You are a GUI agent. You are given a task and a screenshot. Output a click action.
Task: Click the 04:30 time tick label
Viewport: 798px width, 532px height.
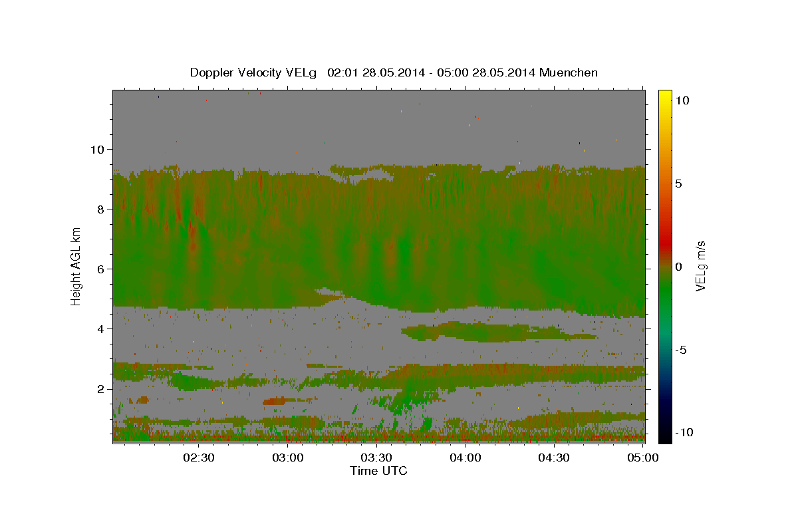[554, 458]
